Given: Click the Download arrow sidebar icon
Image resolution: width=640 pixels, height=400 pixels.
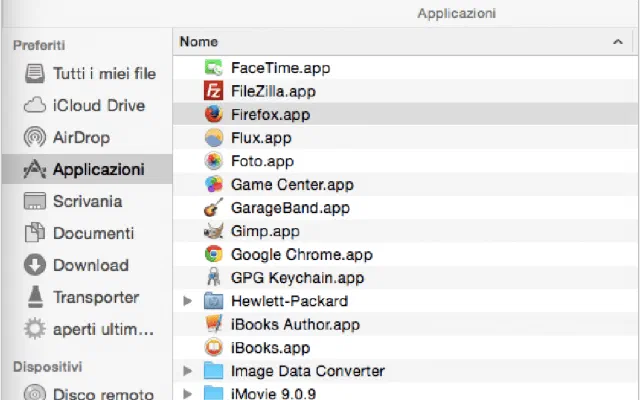Looking at the screenshot, I should (35, 265).
